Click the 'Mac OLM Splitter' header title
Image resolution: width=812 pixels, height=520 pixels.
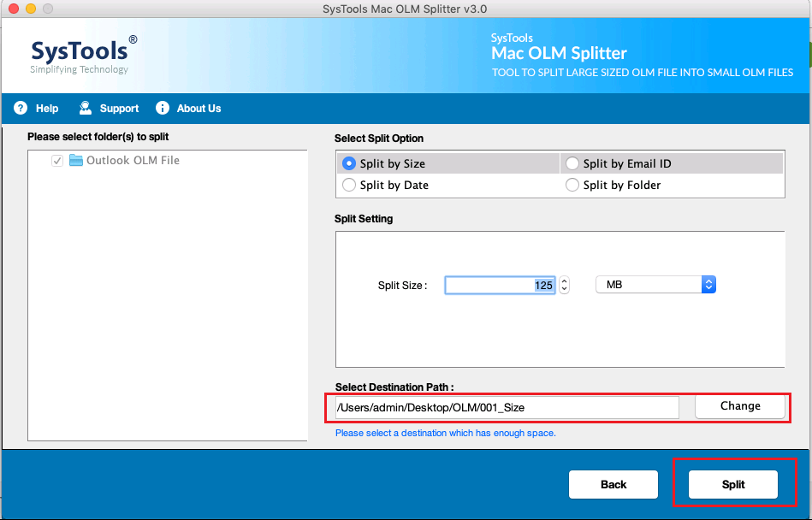(559, 53)
